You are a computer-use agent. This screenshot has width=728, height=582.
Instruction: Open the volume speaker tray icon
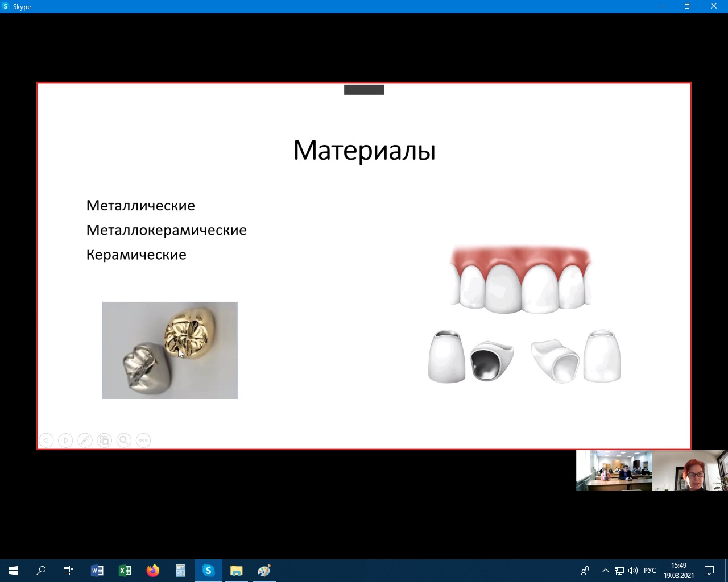[x=633, y=571]
